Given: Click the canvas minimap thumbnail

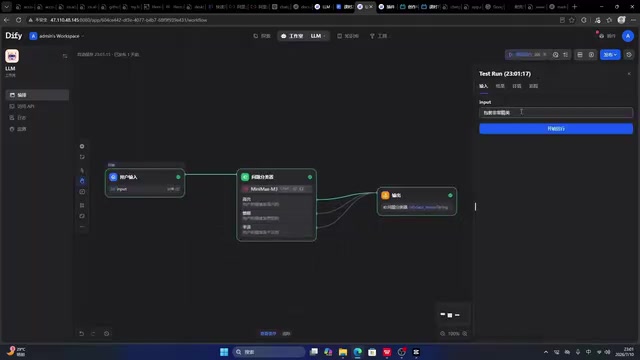Looking at the screenshot, I should point(453,315).
